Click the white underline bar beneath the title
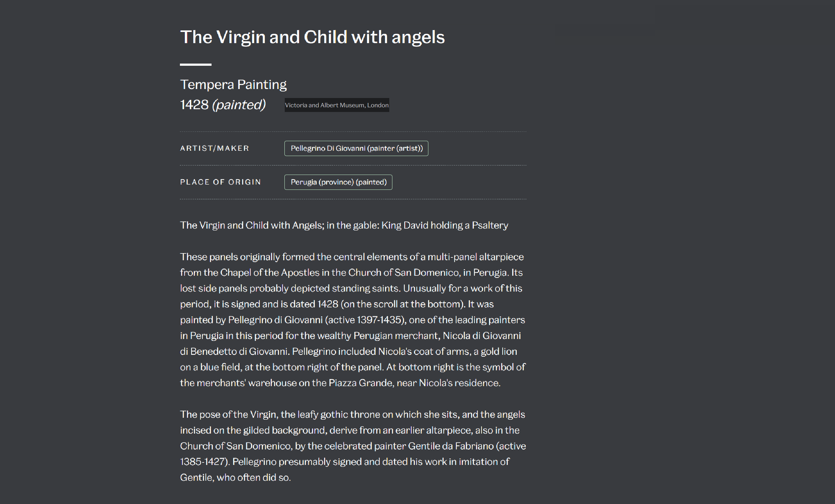 coord(195,65)
